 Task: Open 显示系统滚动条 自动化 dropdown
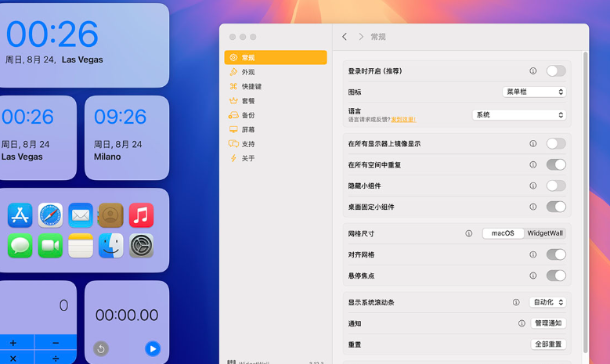(547, 302)
